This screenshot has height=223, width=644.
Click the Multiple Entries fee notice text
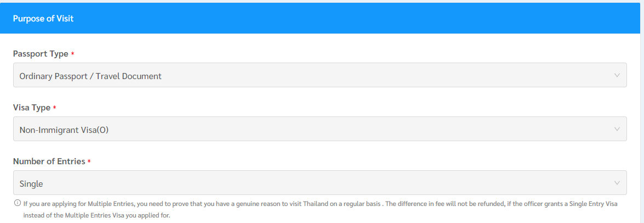coord(320,204)
